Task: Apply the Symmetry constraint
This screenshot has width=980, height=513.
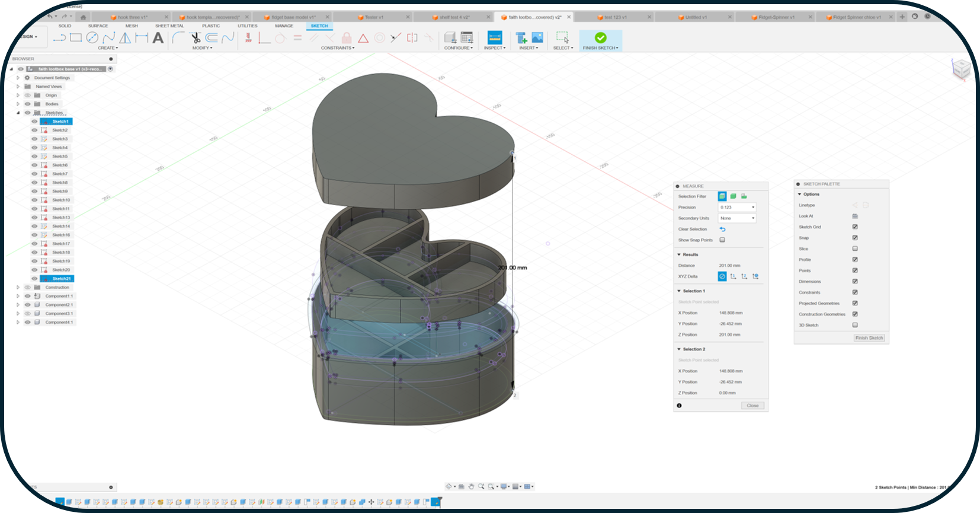Action: [x=412, y=38]
